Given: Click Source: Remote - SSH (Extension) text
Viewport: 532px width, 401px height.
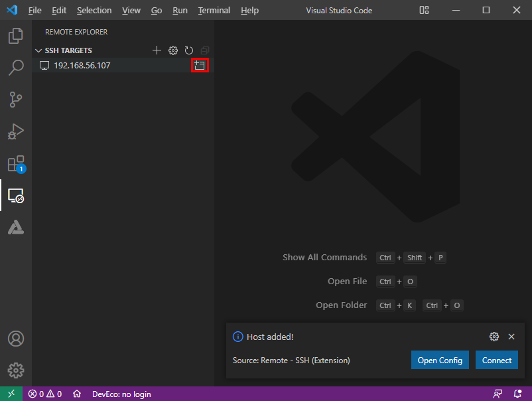Looking at the screenshot, I should point(291,361).
